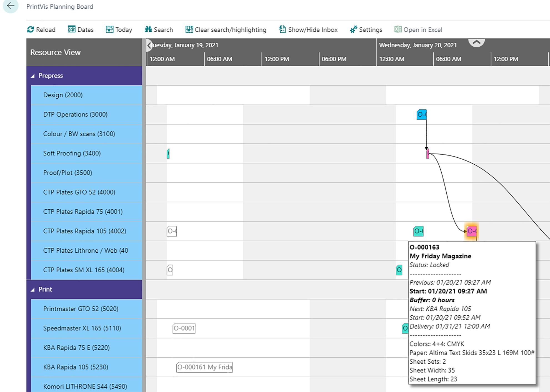This screenshot has height=392, width=550.
Task: Click the back arrow to leave the Planning Board
Action: tap(11, 6)
